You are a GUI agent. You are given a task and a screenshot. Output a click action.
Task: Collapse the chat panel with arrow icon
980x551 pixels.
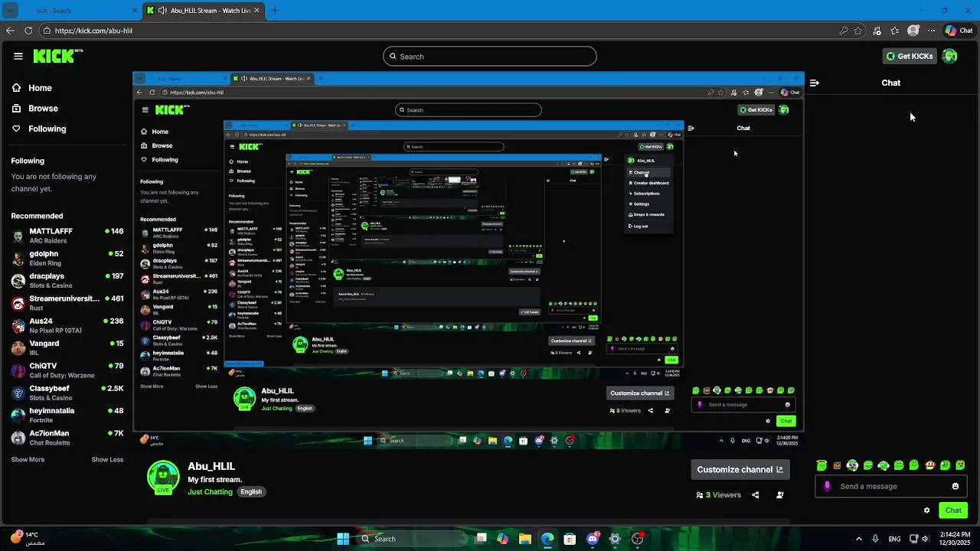click(815, 83)
